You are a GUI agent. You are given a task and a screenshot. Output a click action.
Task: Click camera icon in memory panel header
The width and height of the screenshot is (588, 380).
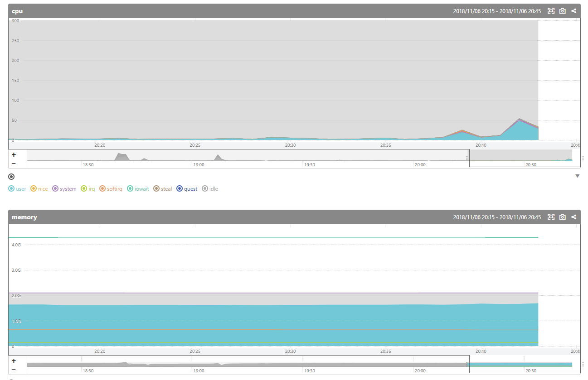pos(563,217)
